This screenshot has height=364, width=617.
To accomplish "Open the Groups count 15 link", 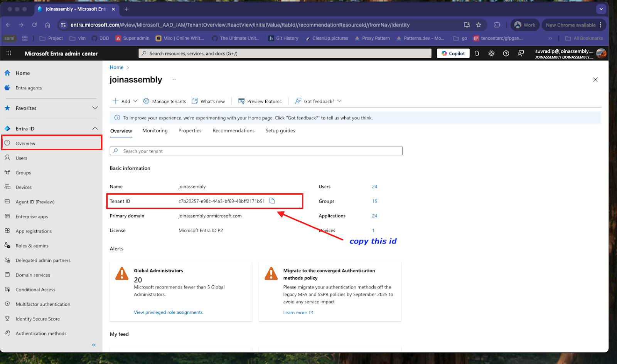I will [375, 201].
